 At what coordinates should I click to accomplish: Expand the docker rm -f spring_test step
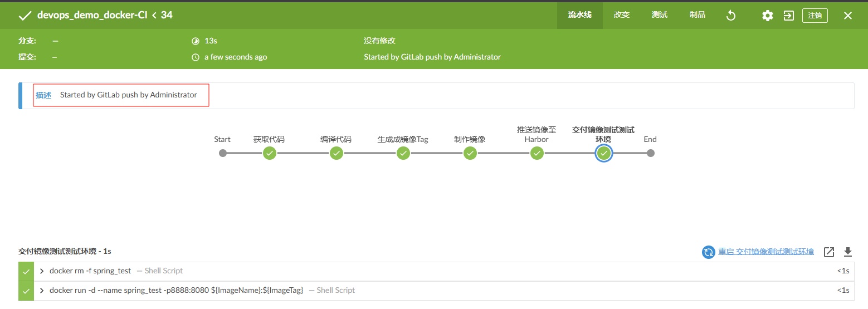[x=42, y=271]
